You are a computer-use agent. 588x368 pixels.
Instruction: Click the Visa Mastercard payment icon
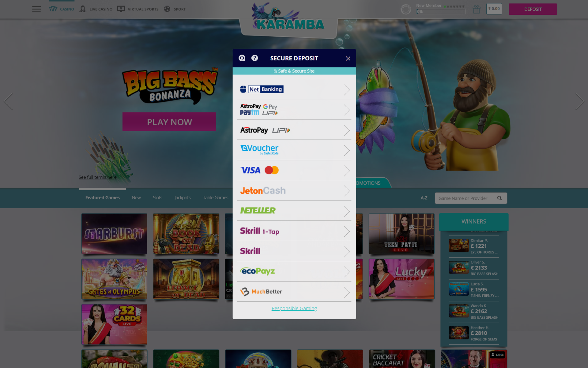259,171
